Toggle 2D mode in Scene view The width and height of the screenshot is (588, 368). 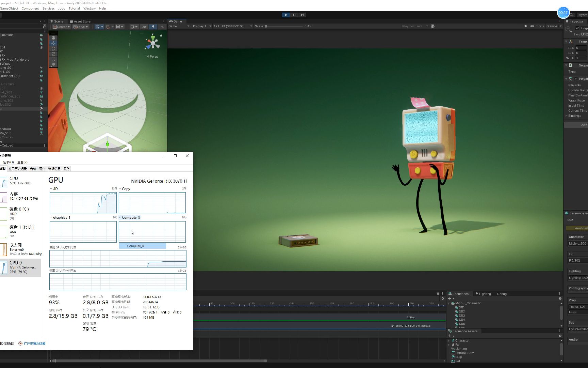[x=144, y=27]
